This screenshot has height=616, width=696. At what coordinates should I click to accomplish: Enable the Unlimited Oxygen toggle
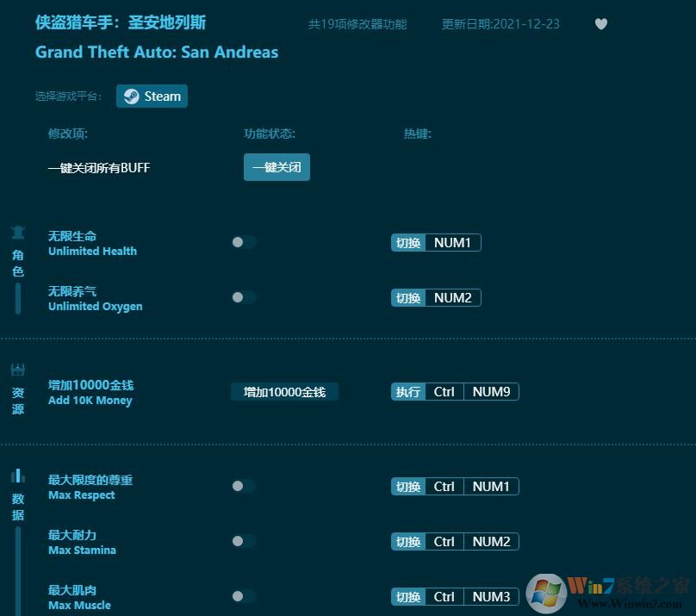[x=243, y=297]
